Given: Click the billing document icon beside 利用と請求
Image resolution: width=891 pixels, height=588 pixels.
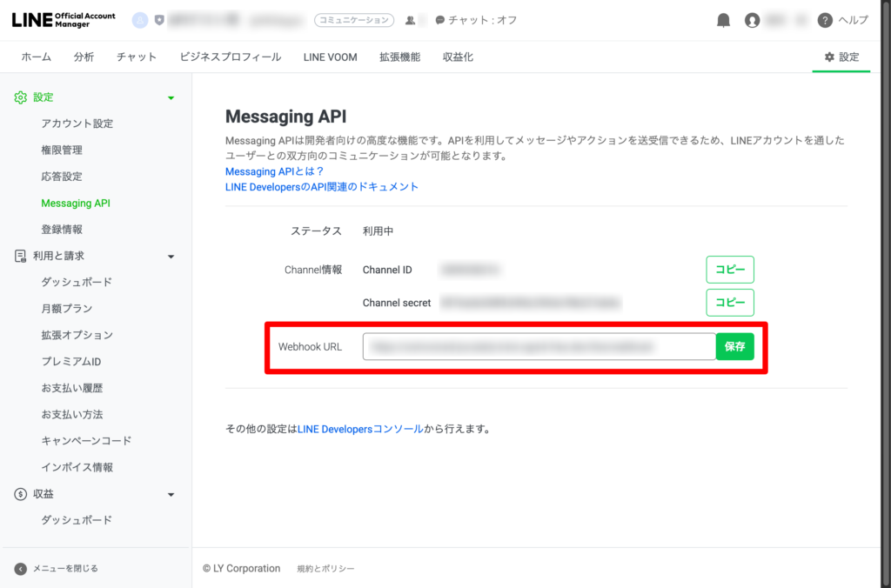Looking at the screenshot, I should (21, 256).
